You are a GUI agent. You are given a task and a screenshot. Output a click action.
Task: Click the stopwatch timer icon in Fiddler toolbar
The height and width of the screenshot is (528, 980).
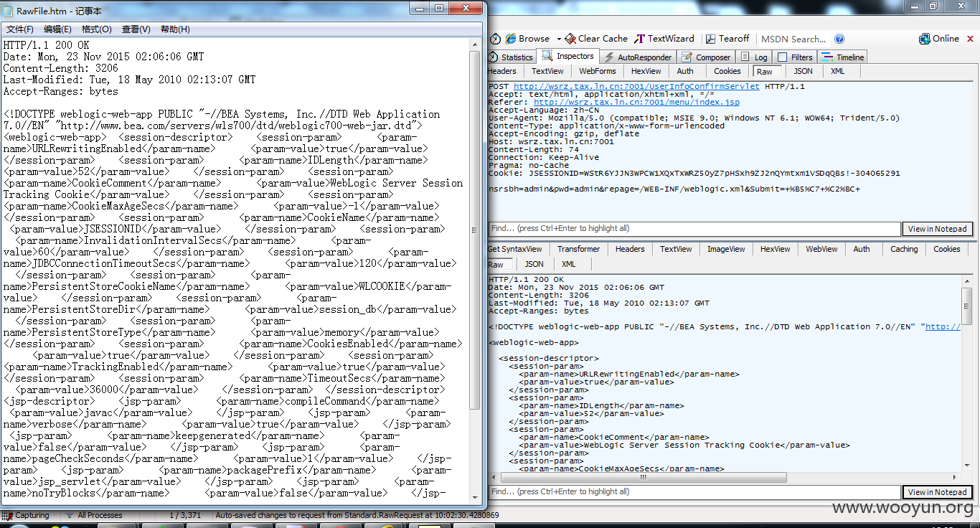495,39
